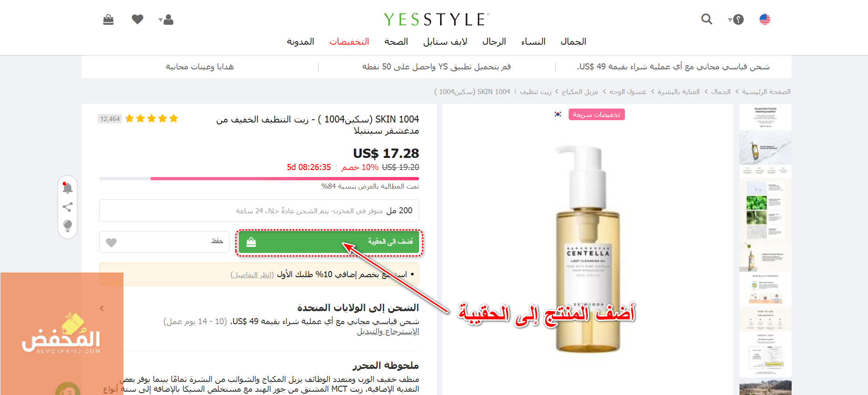Screen dimensions: 868x395
Task: Open the wishlist heart icon in header
Action: [x=137, y=19]
